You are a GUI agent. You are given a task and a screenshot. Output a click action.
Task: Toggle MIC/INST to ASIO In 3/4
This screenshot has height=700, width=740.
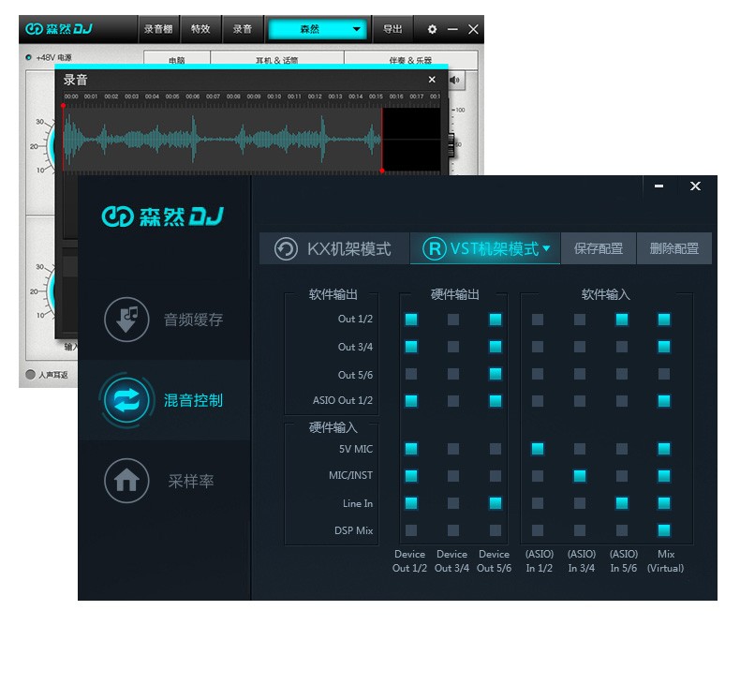pyautogui.click(x=580, y=476)
